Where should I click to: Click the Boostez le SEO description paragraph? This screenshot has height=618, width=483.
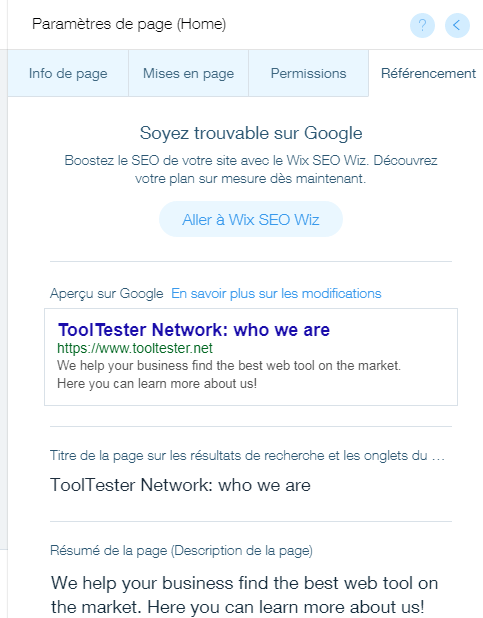click(x=251, y=169)
